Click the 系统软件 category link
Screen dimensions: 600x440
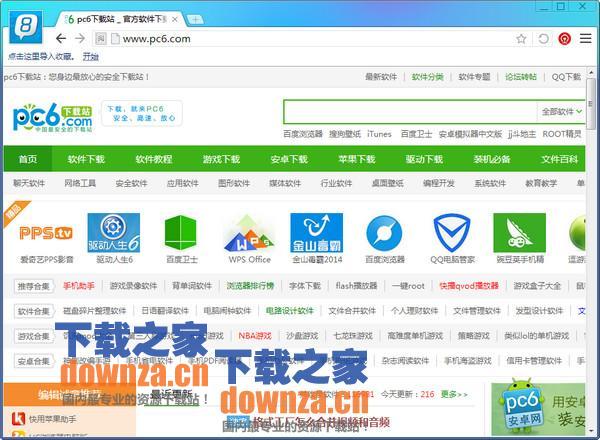coord(490,183)
